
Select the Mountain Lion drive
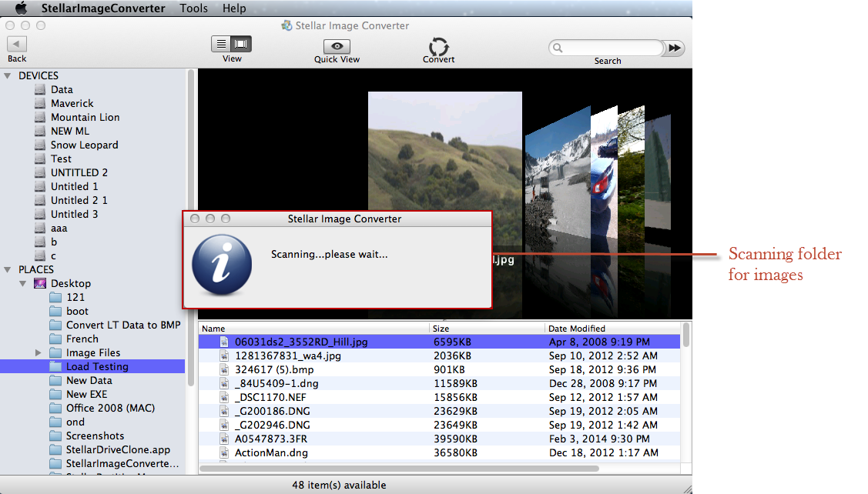click(85, 117)
